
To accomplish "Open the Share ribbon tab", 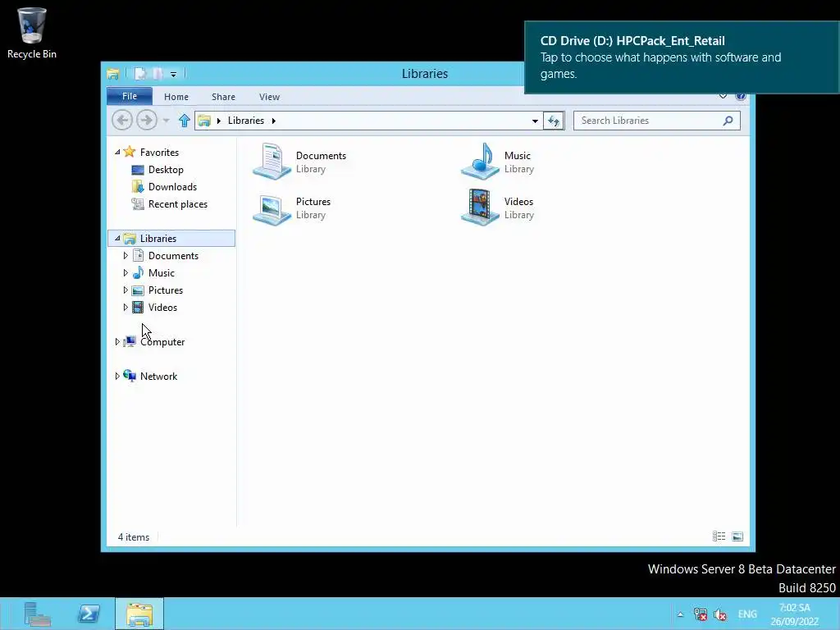I will pos(223,97).
